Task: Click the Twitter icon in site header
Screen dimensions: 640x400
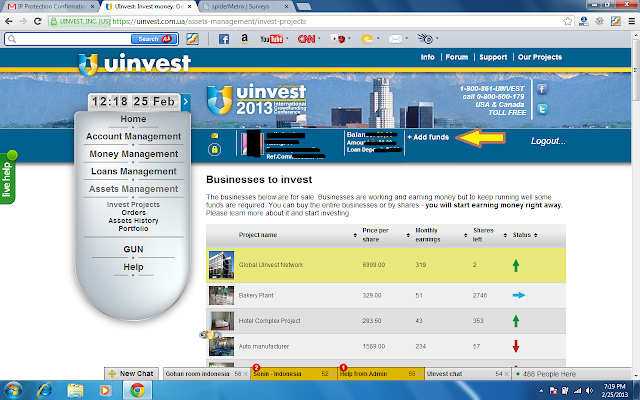Action: [x=542, y=109]
